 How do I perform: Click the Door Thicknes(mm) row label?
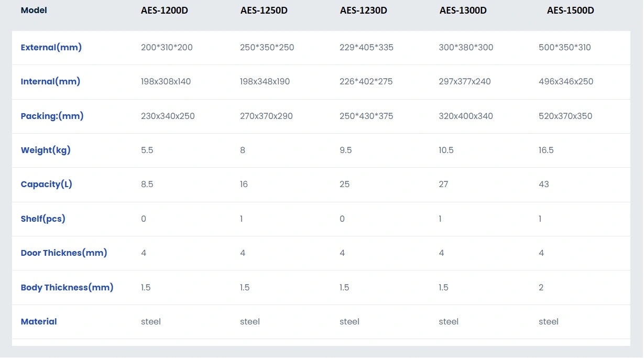64,253
